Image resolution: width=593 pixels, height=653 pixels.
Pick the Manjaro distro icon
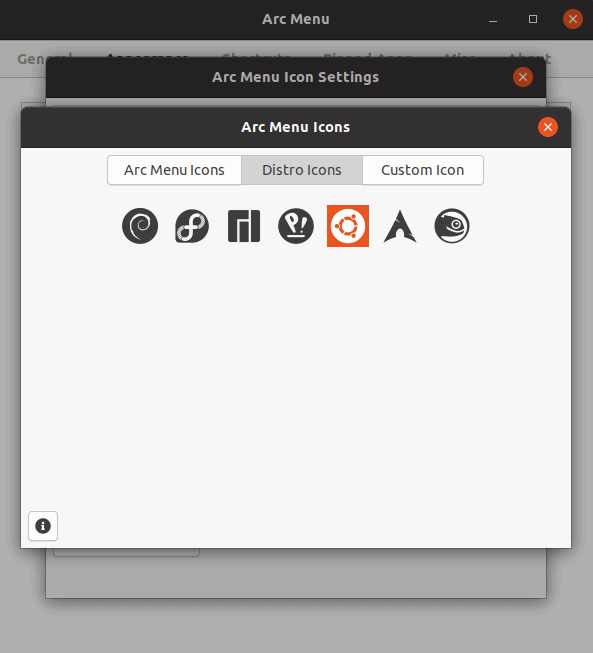click(x=244, y=226)
